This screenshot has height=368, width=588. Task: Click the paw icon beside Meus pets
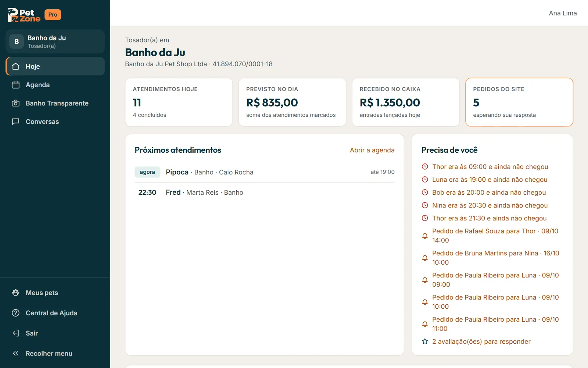15,293
